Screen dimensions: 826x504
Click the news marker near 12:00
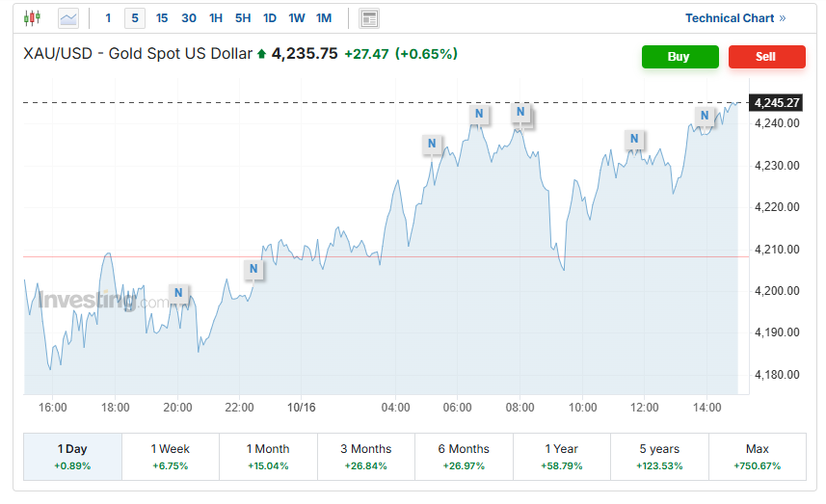(634, 139)
